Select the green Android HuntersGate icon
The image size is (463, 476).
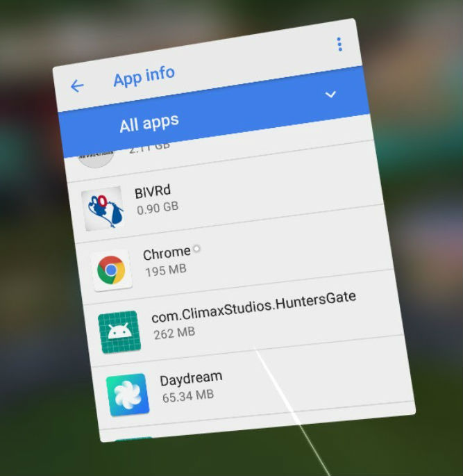(119, 331)
